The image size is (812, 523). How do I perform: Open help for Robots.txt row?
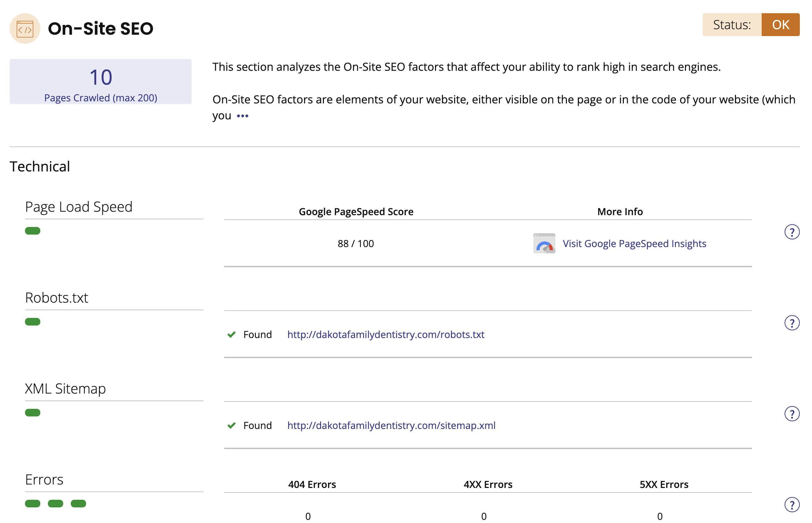click(792, 323)
